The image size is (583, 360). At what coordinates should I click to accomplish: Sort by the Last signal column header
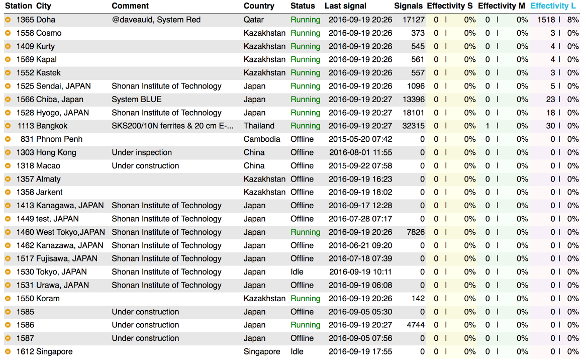coord(345,6)
